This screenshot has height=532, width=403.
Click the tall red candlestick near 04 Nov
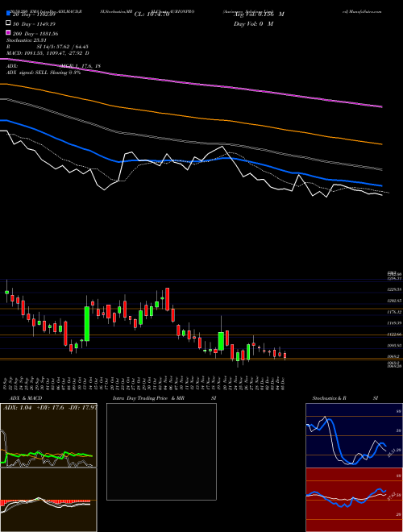click(167, 299)
